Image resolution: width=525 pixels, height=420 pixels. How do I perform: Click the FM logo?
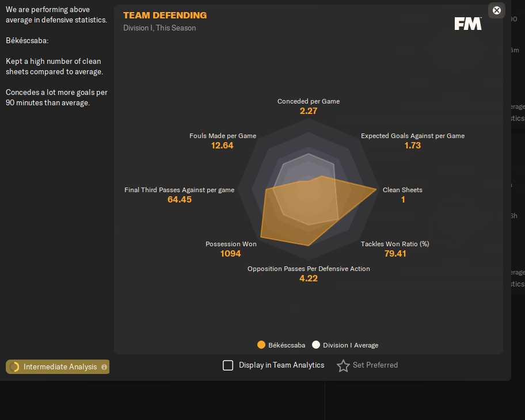[x=467, y=24]
